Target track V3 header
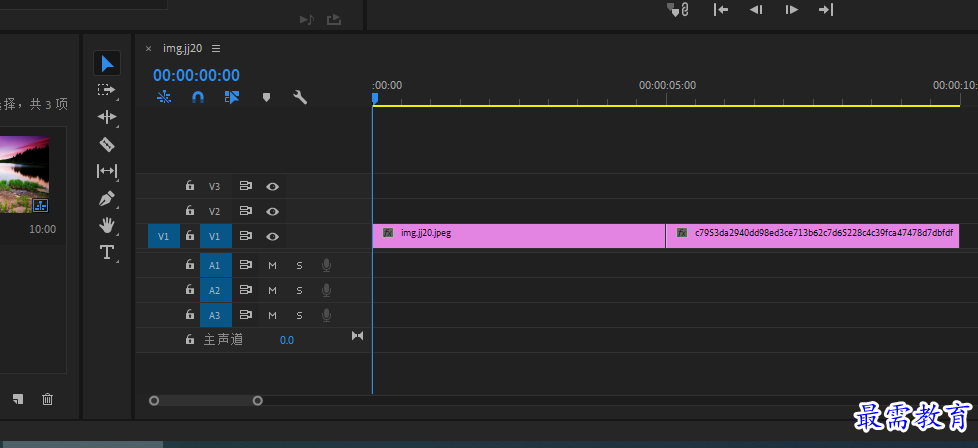 pyautogui.click(x=215, y=187)
